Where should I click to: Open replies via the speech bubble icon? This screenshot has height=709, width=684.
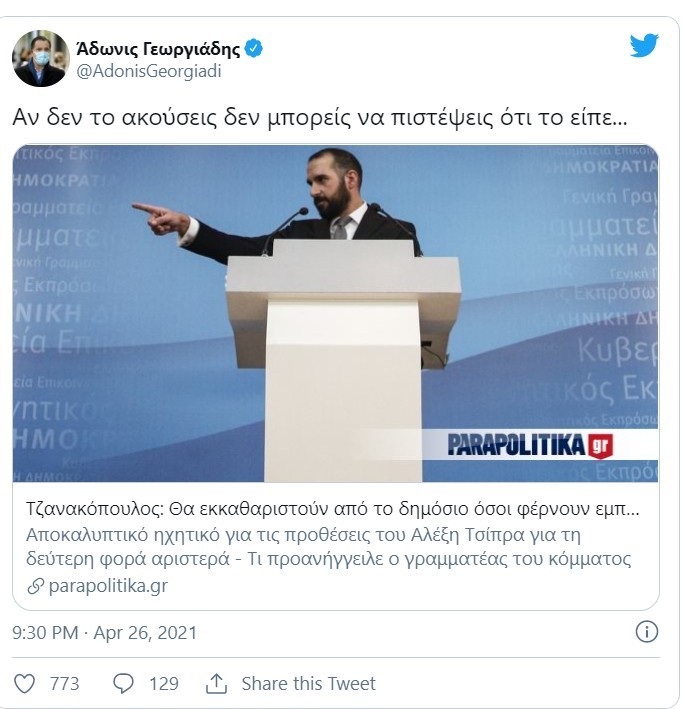click(x=123, y=683)
